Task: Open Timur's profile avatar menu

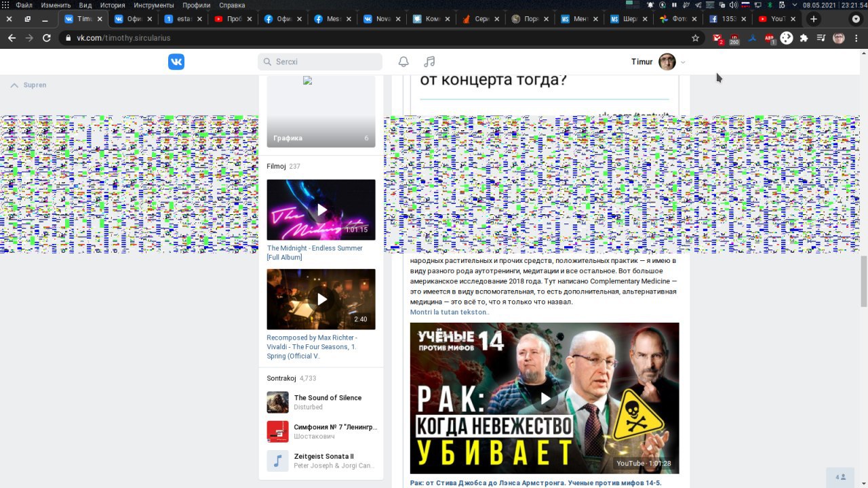Action: click(x=667, y=62)
